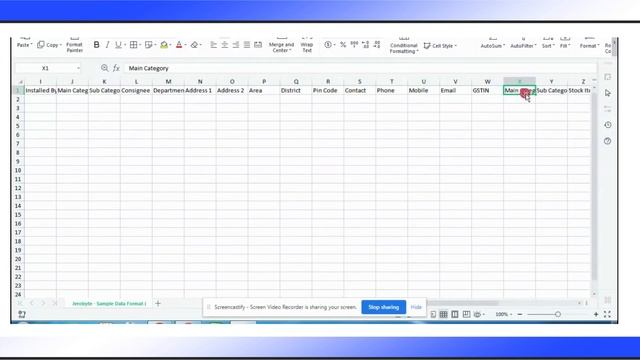Zoom out with minus button
Screen dimensions: 640x360
tap(520, 314)
